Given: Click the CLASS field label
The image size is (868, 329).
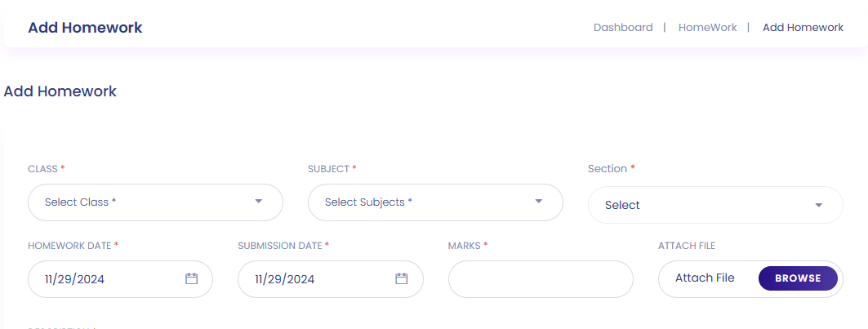Looking at the screenshot, I should tap(42, 169).
